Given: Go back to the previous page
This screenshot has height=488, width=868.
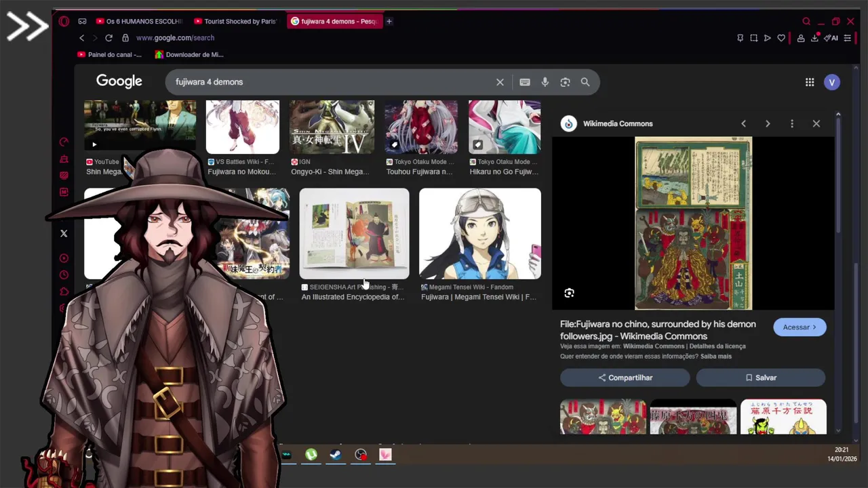Looking at the screenshot, I should click(x=81, y=38).
